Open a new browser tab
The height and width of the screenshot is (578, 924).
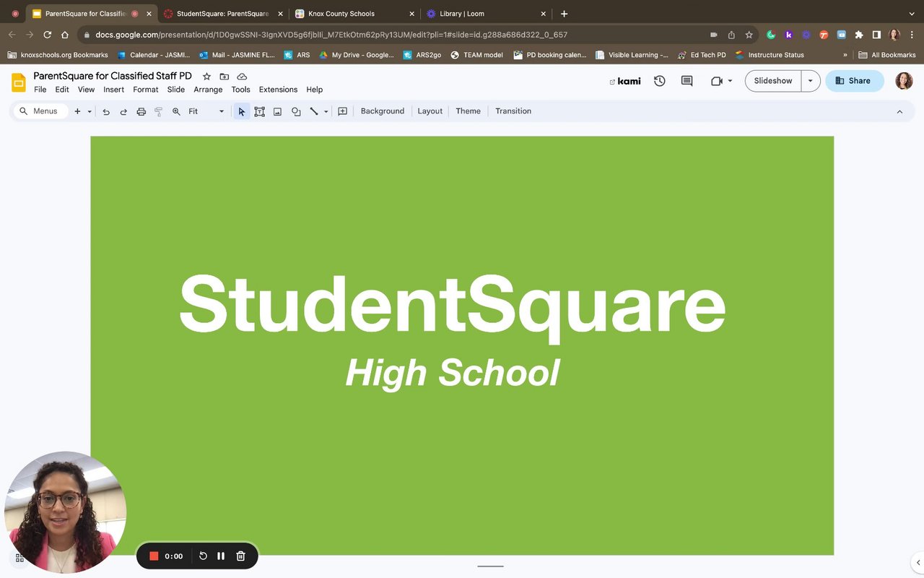click(x=564, y=14)
